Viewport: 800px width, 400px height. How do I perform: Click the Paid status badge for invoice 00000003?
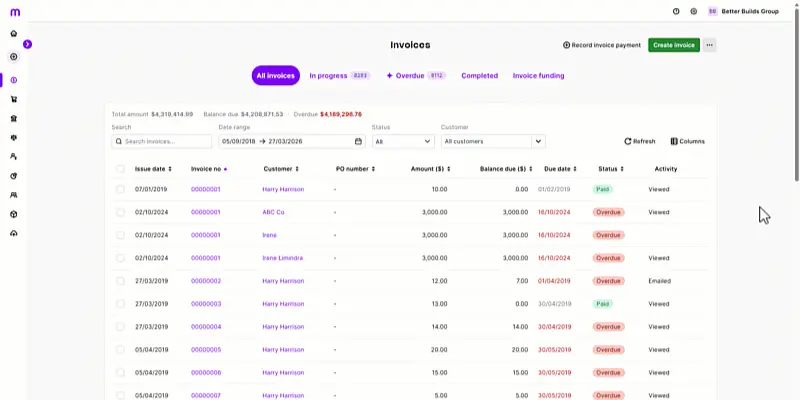tap(603, 304)
